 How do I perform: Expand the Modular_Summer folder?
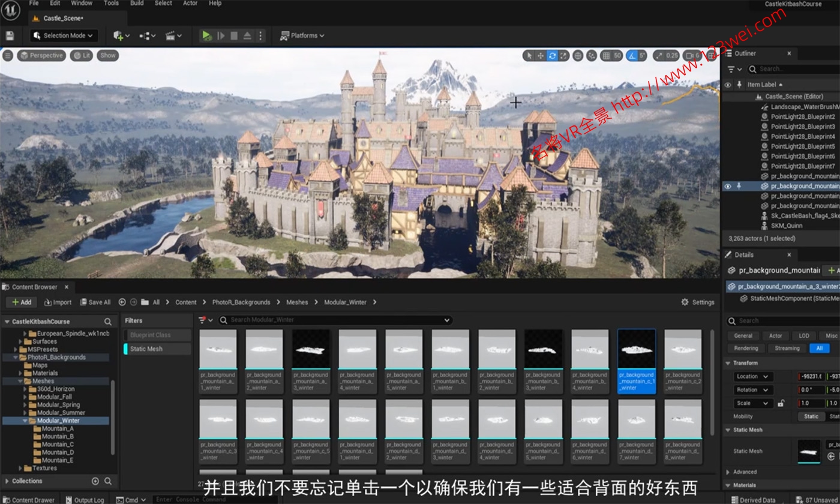[x=25, y=413]
